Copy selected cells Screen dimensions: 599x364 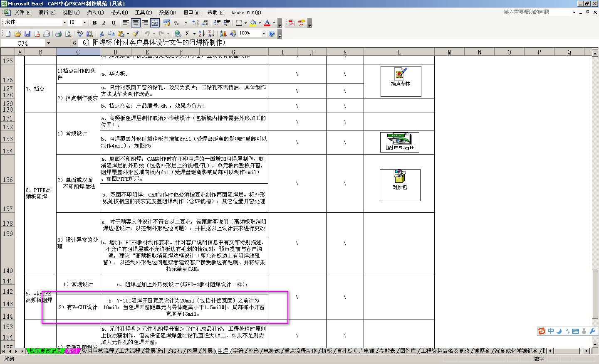point(111,34)
